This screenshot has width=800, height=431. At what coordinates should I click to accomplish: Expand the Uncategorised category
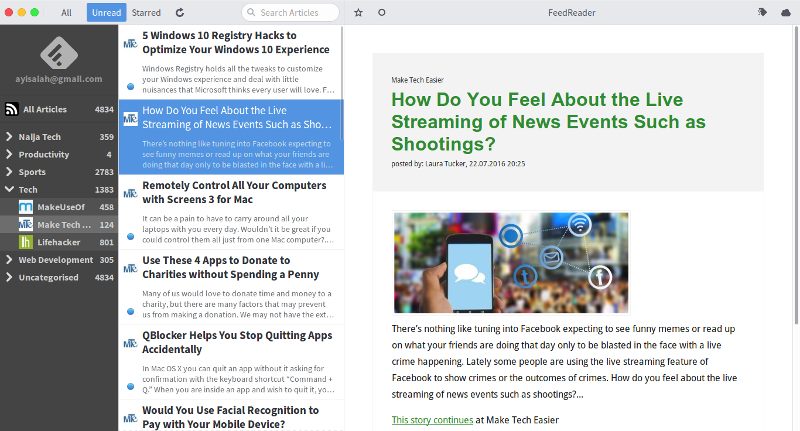point(9,277)
